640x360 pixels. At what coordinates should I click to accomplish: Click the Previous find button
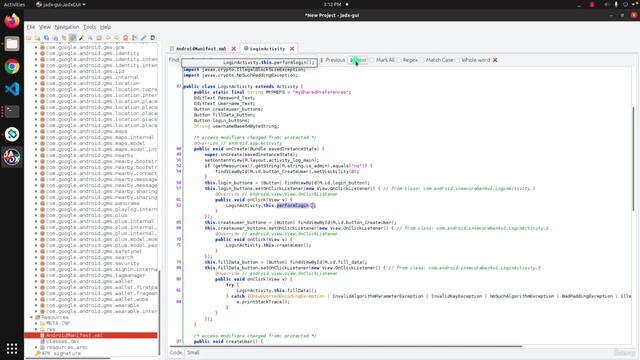[x=333, y=60]
